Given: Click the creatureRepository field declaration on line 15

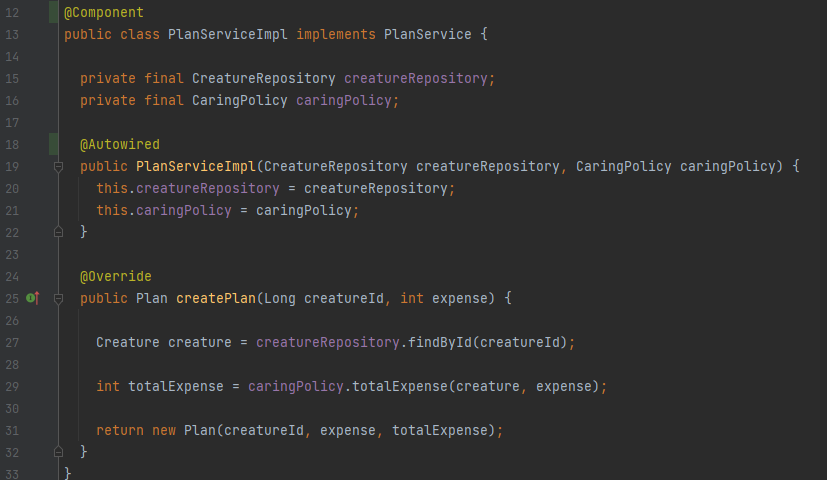Looking at the screenshot, I should [416, 79].
